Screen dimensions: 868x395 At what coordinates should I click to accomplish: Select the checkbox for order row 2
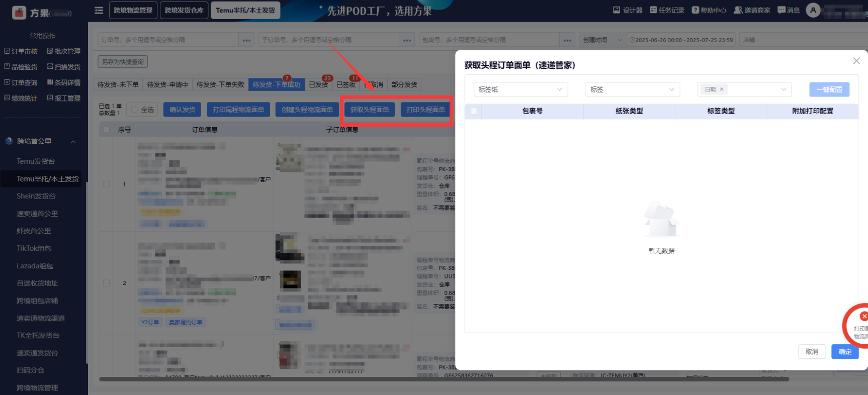click(106, 283)
